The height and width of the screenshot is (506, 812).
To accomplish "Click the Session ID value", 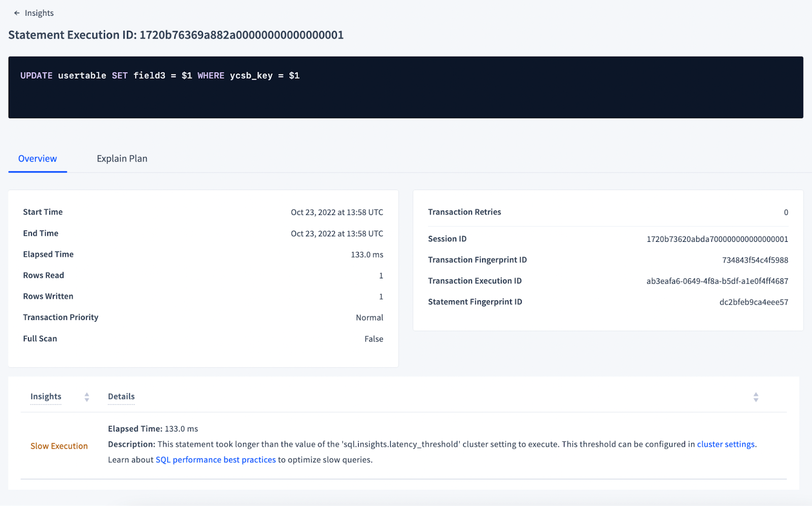I will pos(717,239).
